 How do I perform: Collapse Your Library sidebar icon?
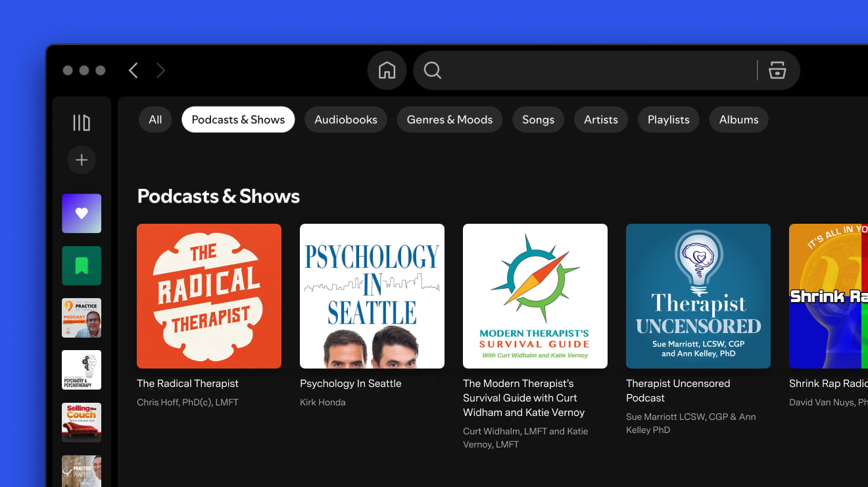click(x=82, y=122)
